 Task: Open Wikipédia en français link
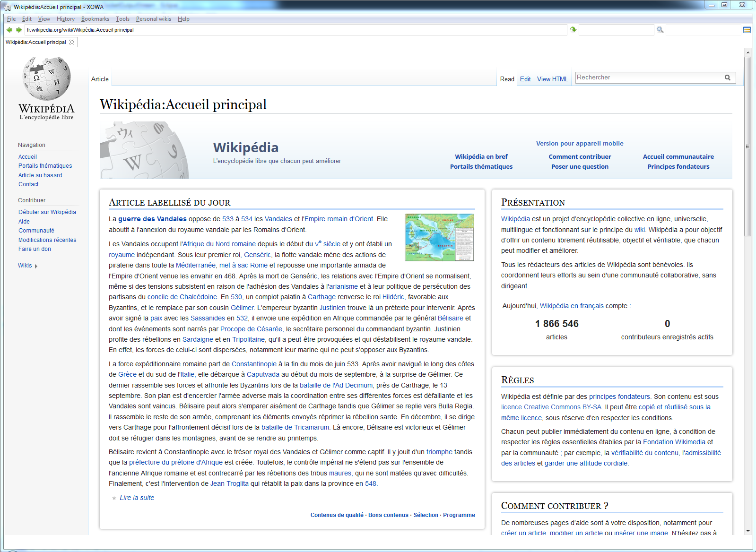pyautogui.click(x=572, y=306)
